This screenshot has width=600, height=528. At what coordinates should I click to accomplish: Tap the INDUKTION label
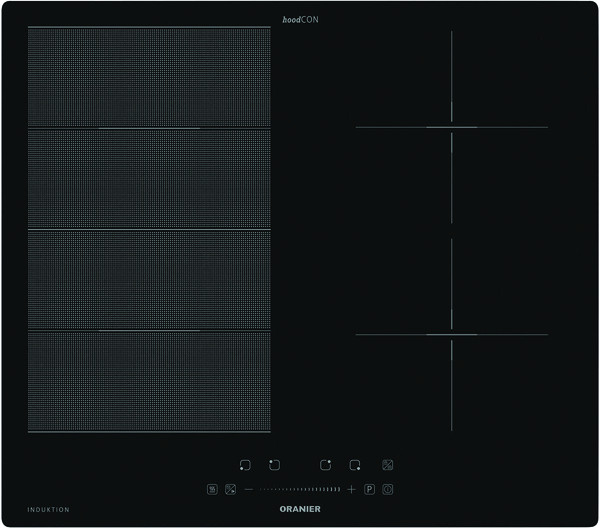point(49,510)
